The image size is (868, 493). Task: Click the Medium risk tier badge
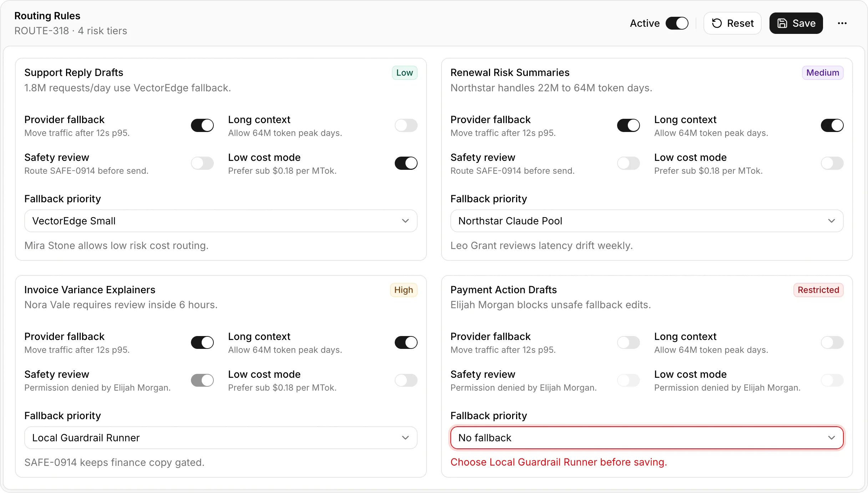[x=823, y=73]
